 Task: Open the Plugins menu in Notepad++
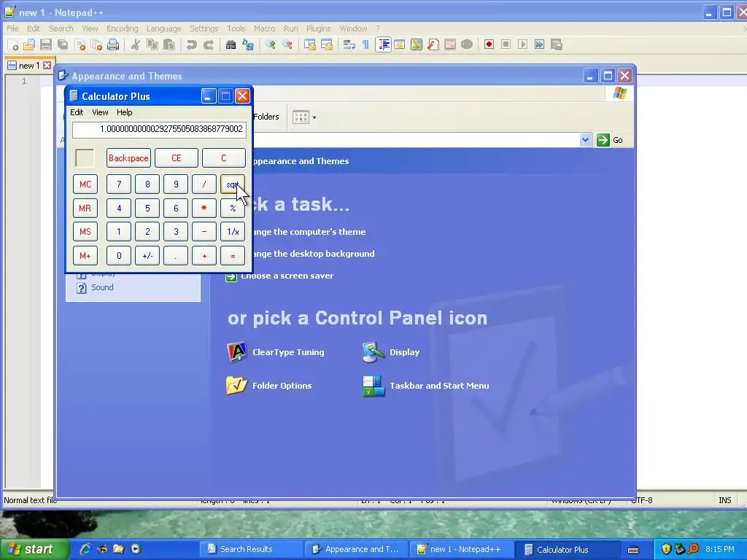click(x=318, y=28)
